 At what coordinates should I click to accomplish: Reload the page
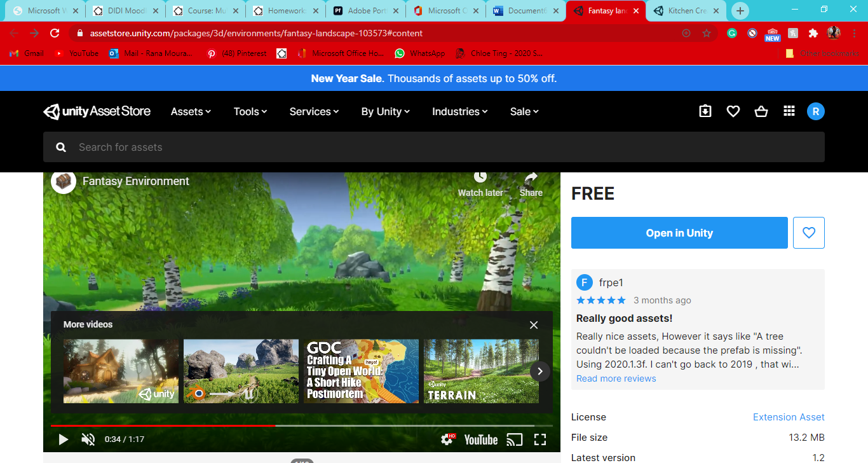(x=55, y=33)
